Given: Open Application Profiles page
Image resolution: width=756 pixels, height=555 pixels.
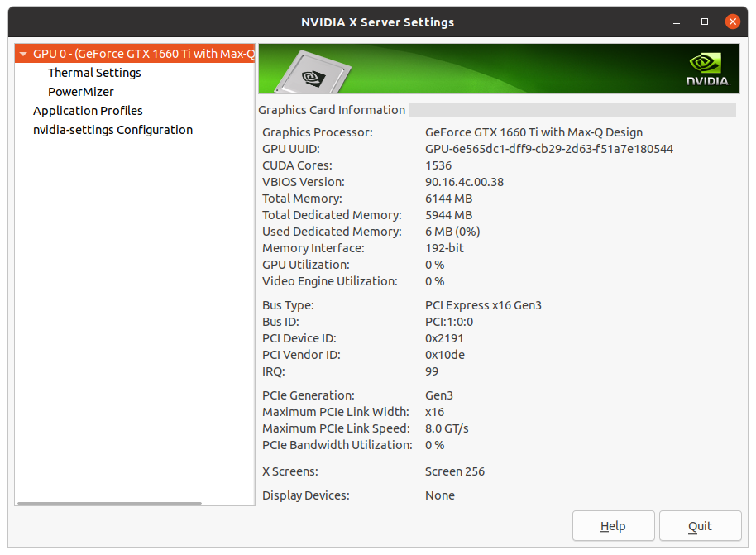Looking at the screenshot, I should (x=88, y=111).
